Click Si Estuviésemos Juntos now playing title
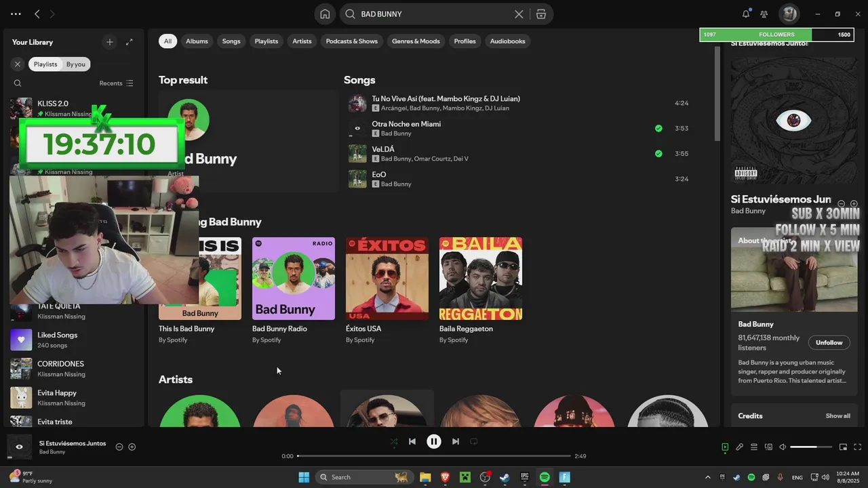This screenshot has height=488, width=868. coord(73,443)
